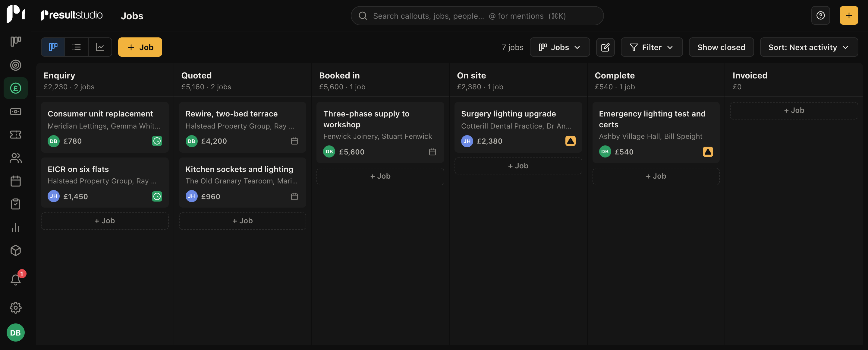This screenshot has height=350, width=868.
Task: Open the EICR on six flats card
Action: [105, 183]
